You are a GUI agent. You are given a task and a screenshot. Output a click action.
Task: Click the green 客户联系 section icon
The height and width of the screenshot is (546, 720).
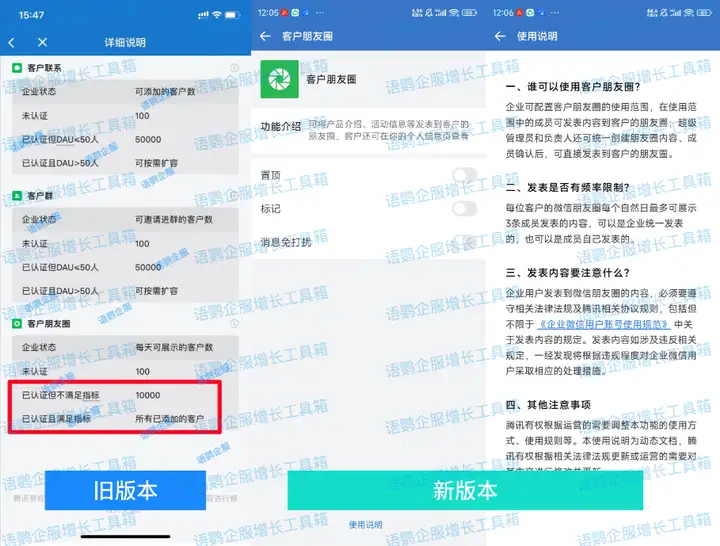[18, 67]
